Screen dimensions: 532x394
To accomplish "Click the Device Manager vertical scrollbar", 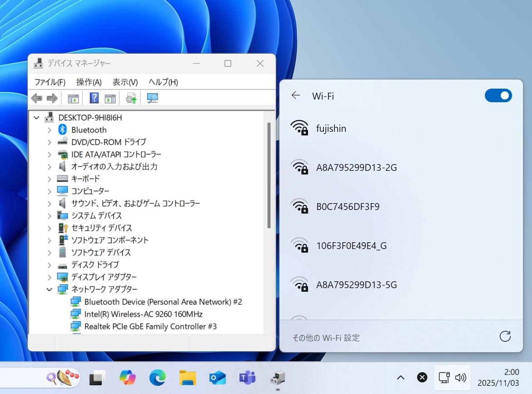I will [x=269, y=175].
